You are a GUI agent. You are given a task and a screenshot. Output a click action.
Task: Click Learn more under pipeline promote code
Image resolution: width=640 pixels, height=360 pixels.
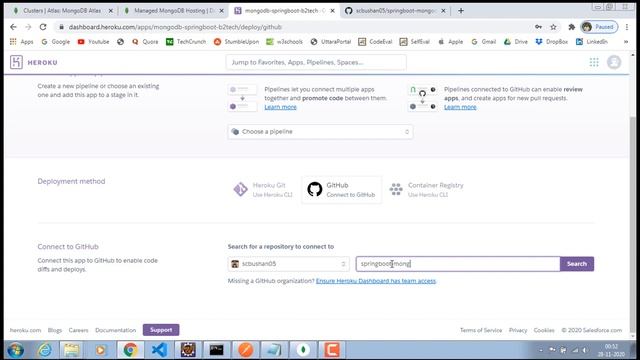coord(280,107)
